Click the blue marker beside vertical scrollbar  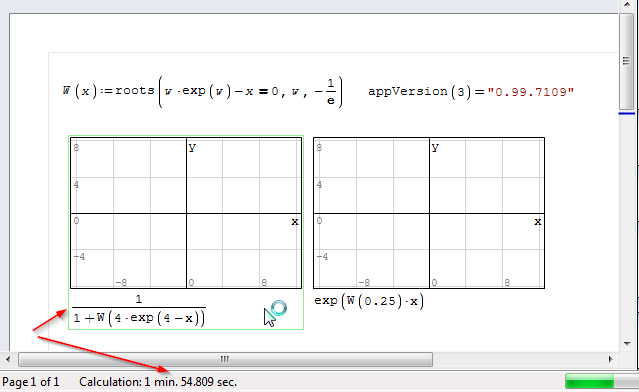coord(627,113)
